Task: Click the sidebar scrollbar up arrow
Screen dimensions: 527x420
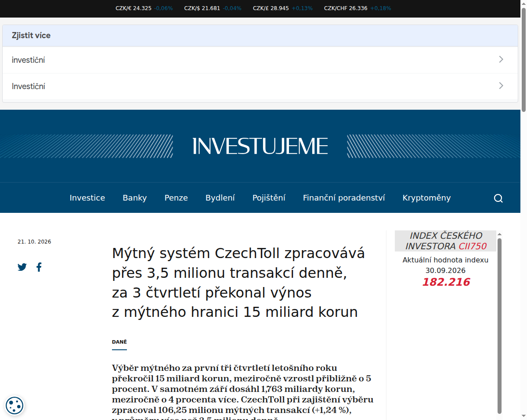Action: 499,234
